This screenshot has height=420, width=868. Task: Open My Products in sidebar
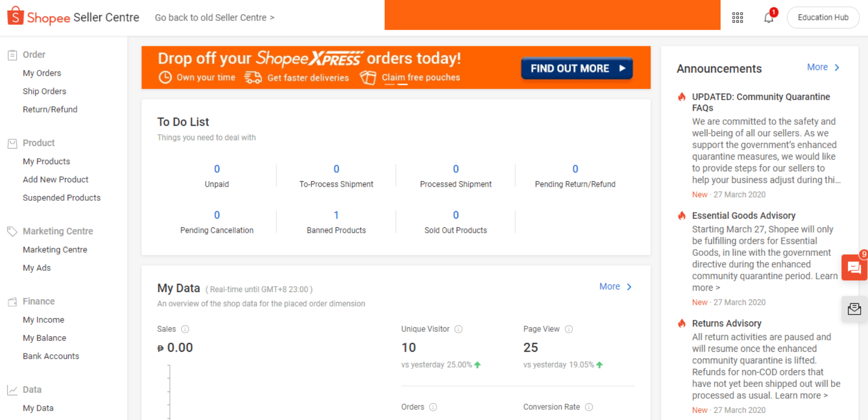[47, 161]
